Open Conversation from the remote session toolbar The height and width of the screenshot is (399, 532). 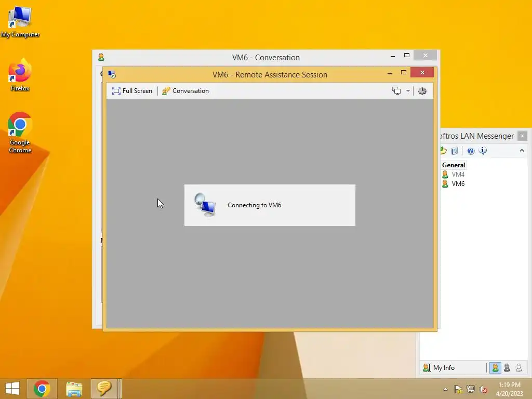(185, 91)
